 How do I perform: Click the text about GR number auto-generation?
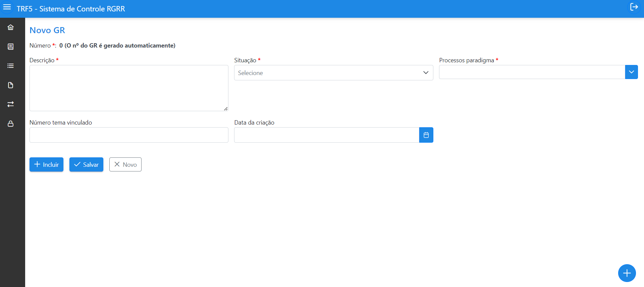coord(117,46)
